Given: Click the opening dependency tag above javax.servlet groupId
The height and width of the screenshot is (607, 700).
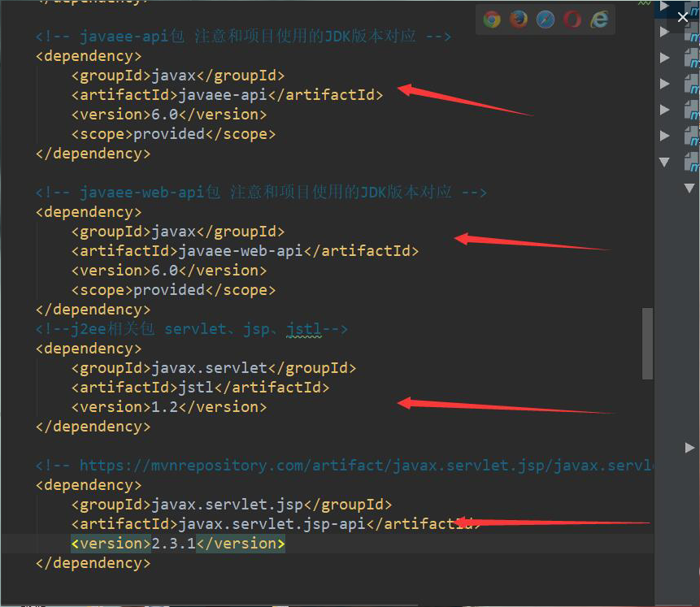Looking at the screenshot, I should point(89,349).
